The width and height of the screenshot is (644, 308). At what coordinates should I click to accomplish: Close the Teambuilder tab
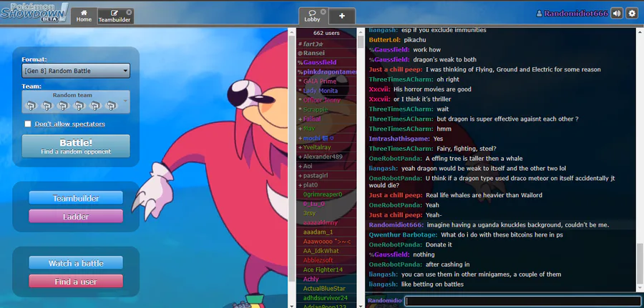pos(129,12)
